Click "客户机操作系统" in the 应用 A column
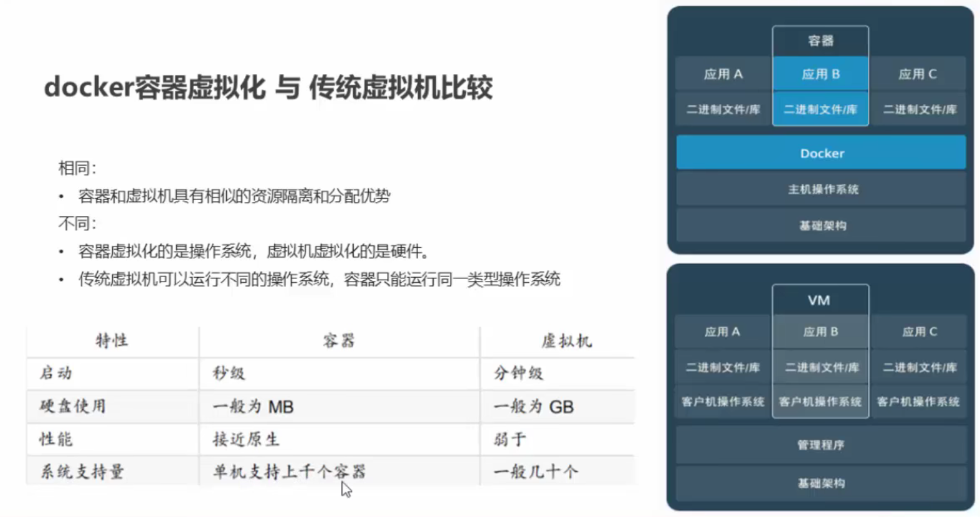The height and width of the screenshot is (517, 980). [723, 402]
